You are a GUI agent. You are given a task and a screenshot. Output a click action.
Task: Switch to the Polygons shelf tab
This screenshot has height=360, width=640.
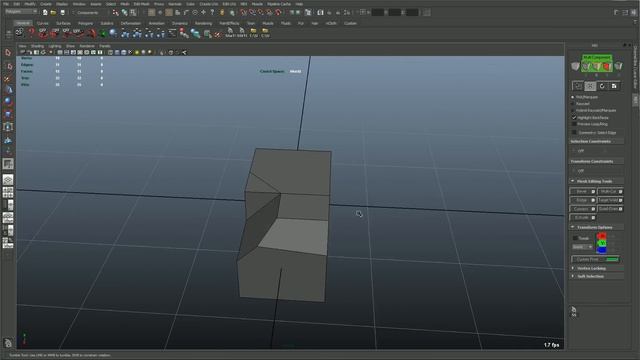85,23
